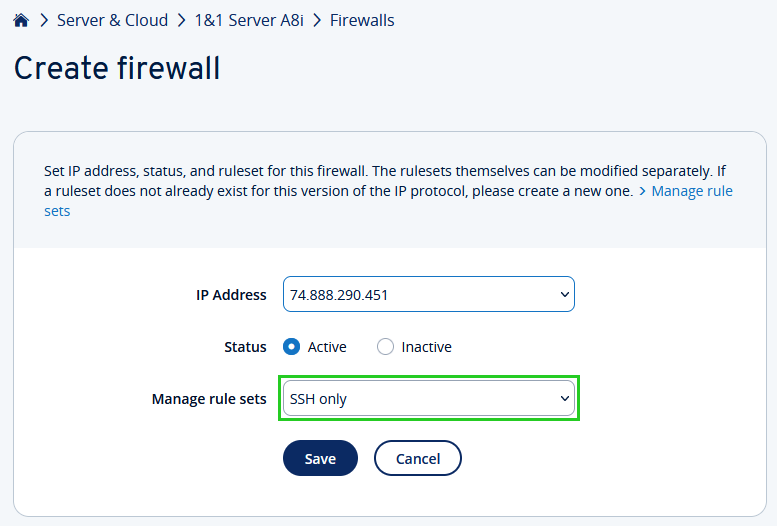Image resolution: width=777 pixels, height=526 pixels.
Task: Click the "Inactive" label text
Action: (x=426, y=347)
